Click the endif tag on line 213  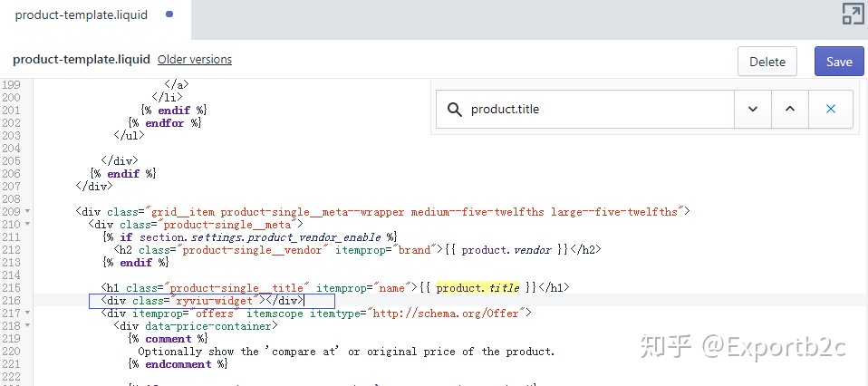[x=135, y=263]
